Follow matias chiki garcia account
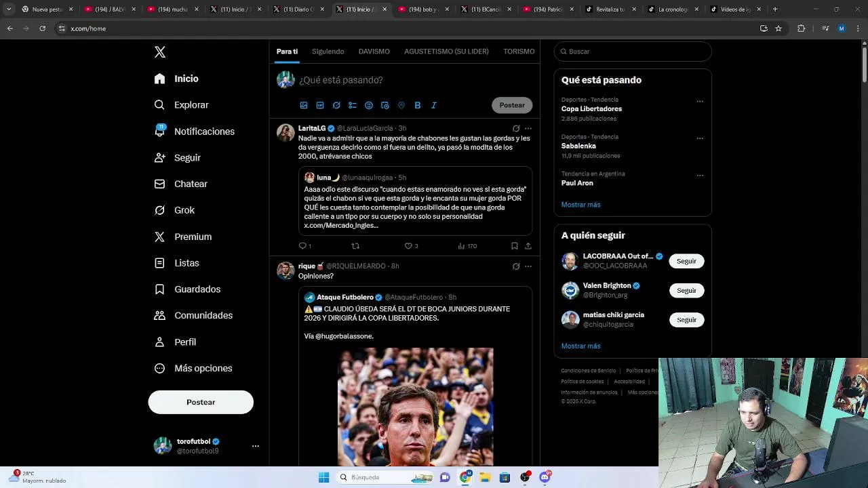This screenshot has width=868, height=488. 686,319
